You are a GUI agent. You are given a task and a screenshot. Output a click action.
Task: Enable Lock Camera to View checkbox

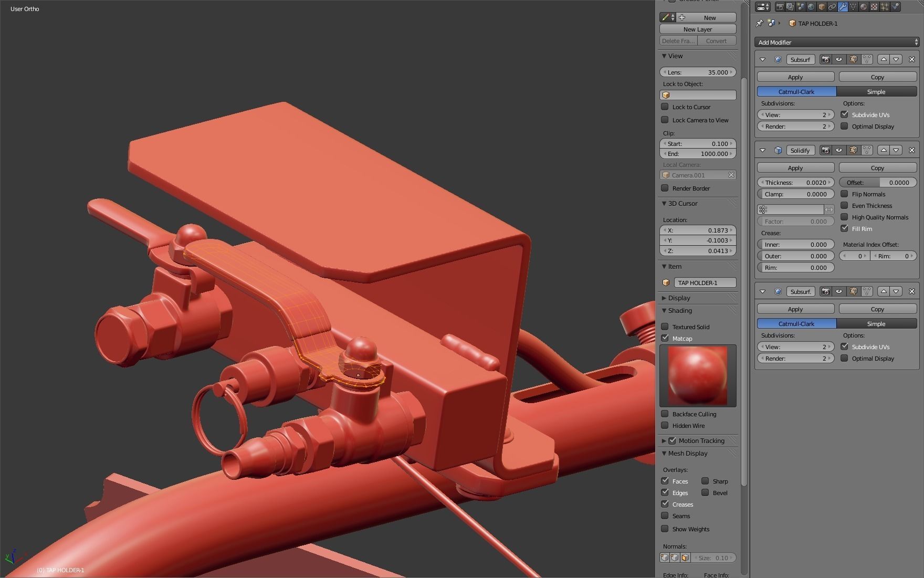tap(665, 120)
